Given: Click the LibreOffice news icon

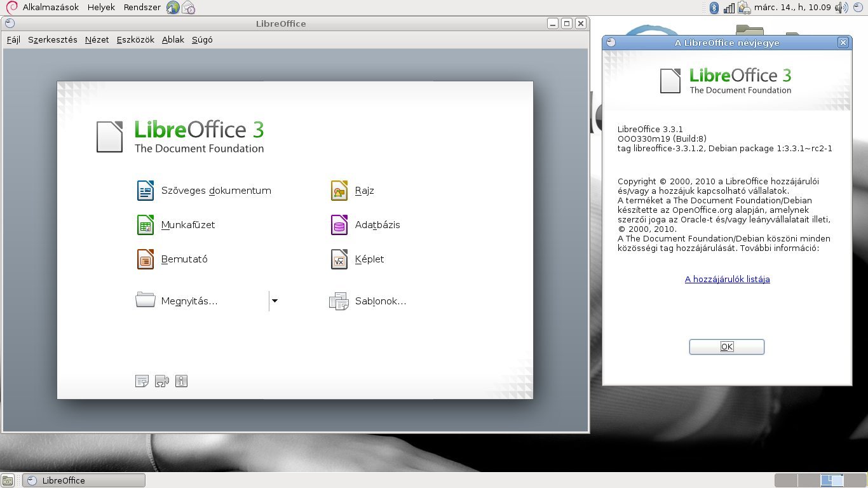Looking at the screenshot, I should point(142,381).
